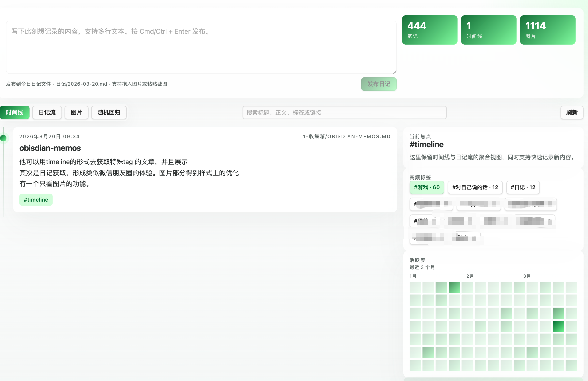
Task: Switch to the 图片 tab
Action: [76, 112]
